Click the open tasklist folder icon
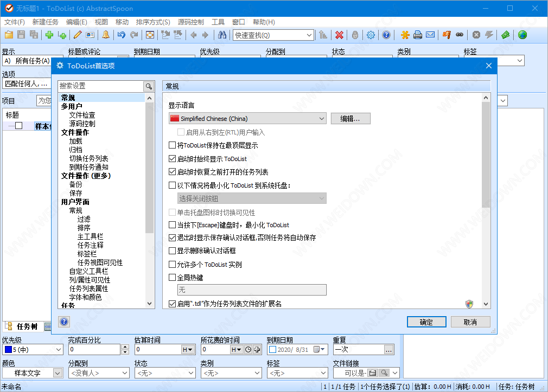The height and width of the screenshot is (392, 548). click(9, 35)
